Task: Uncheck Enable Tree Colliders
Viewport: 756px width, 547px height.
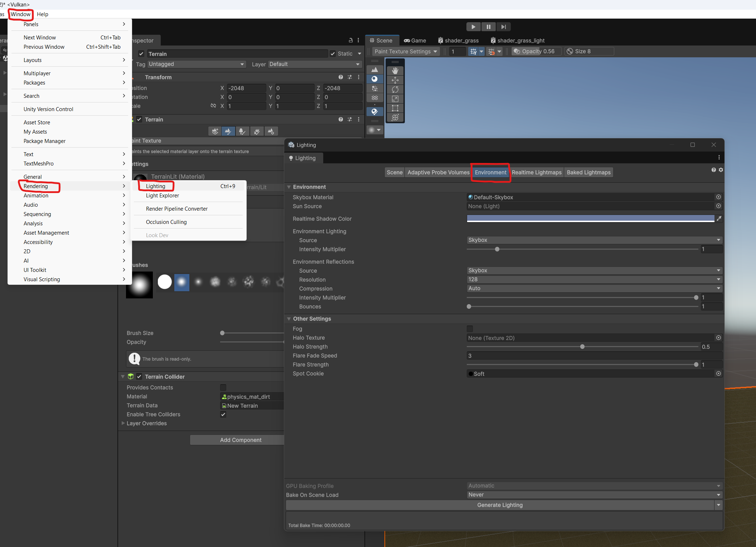Action: pos(223,414)
